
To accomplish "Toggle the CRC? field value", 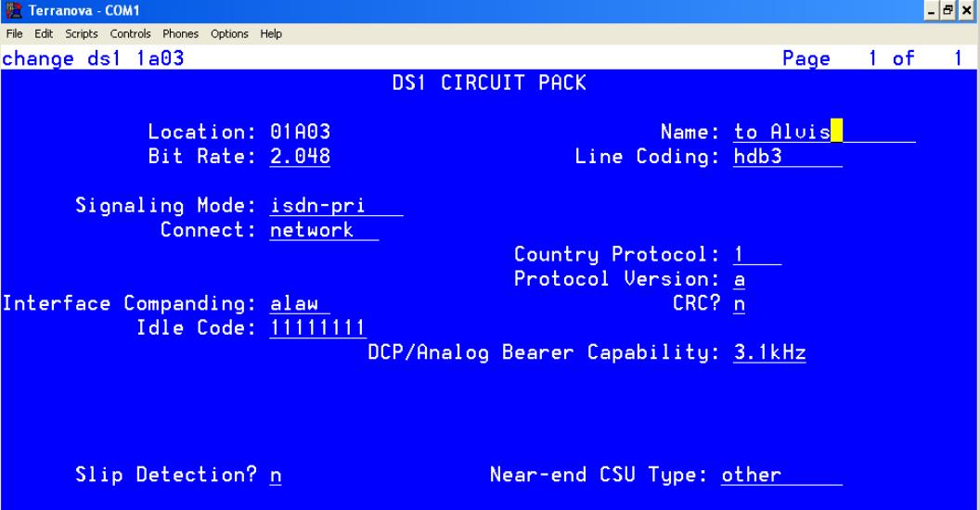I will click(x=739, y=303).
